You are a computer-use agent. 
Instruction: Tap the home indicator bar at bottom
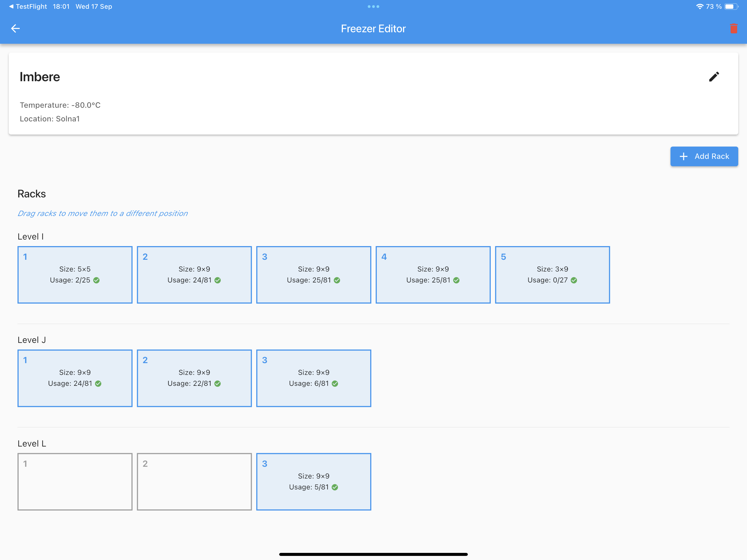[373, 554]
